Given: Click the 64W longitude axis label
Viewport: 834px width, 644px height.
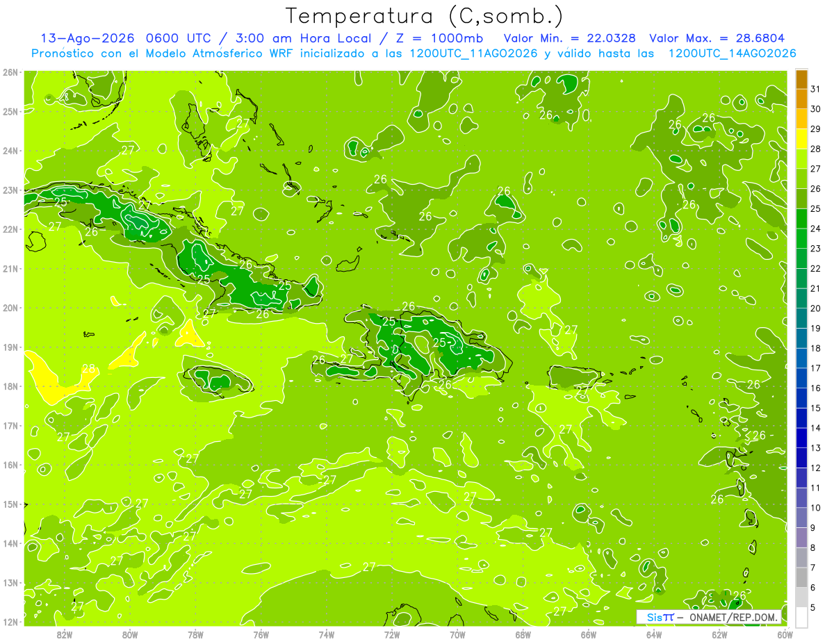Looking at the screenshot, I should click(x=654, y=634).
